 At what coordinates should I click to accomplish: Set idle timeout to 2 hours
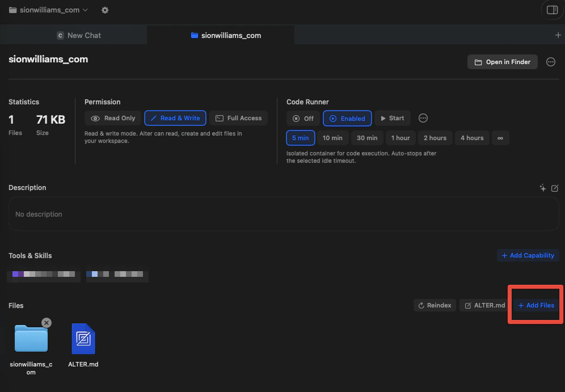pyautogui.click(x=435, y=137)
